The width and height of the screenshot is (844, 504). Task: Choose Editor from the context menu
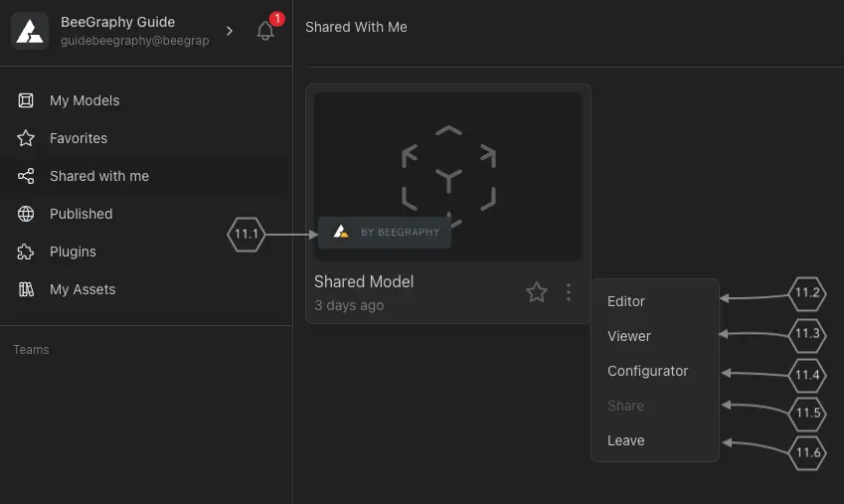pos(626,301)
